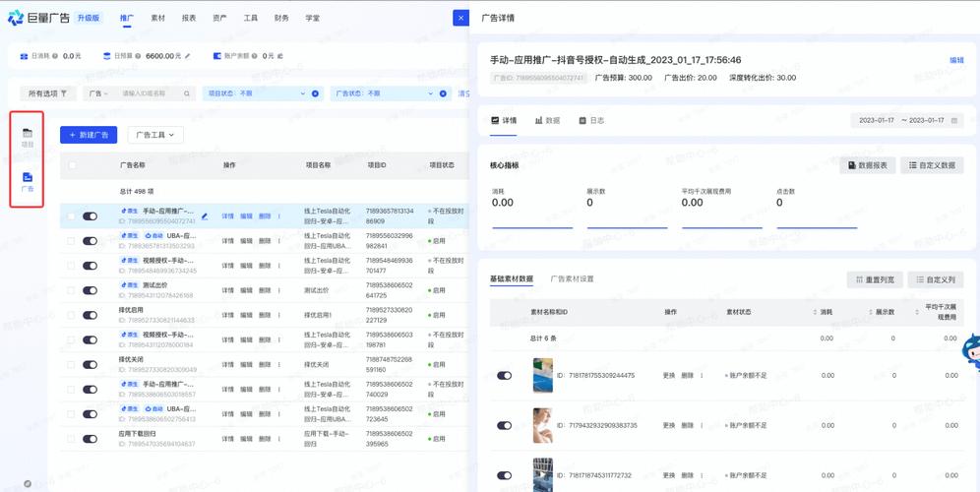Clear the 项目状态 filter with its round x

click(x=315, y=93)
